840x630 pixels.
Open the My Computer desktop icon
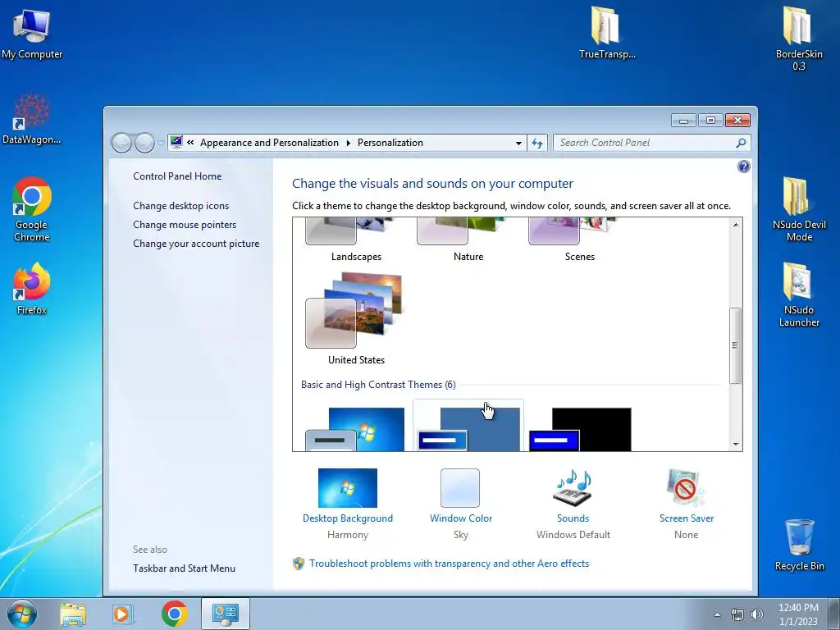click(32, 34)
